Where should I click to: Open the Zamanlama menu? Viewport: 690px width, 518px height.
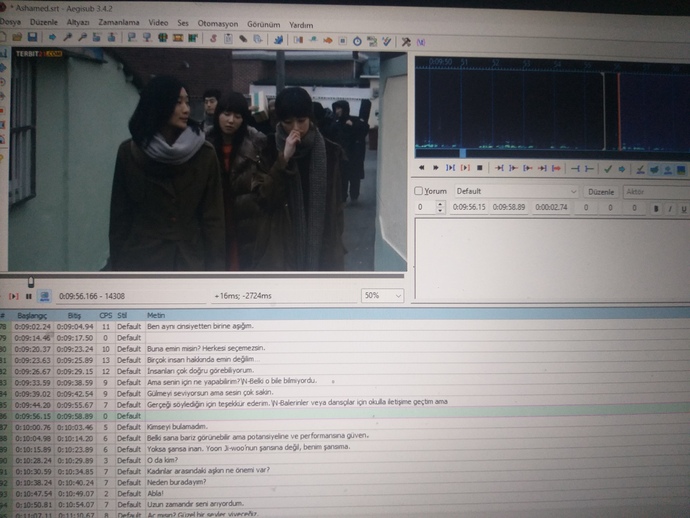tap(119, 22)
